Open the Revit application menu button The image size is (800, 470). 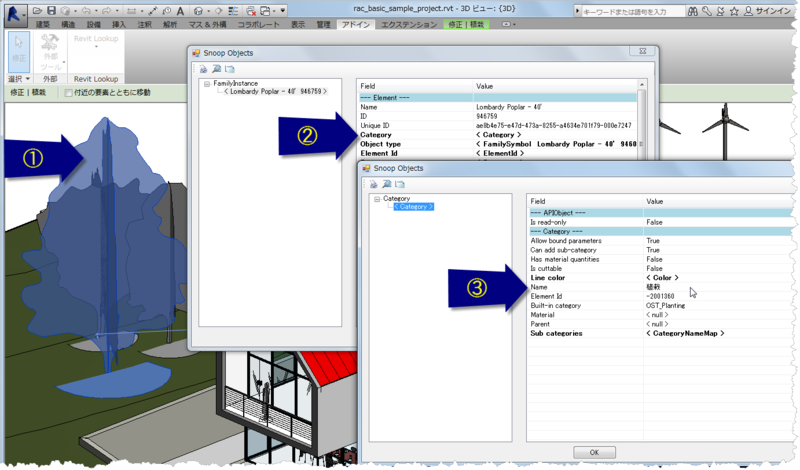point(15,14)
